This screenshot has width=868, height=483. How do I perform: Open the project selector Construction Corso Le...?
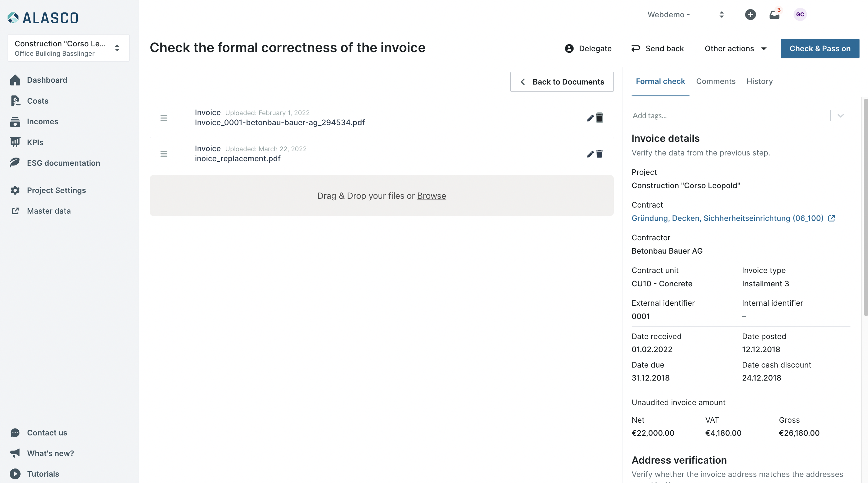(68, 48)
